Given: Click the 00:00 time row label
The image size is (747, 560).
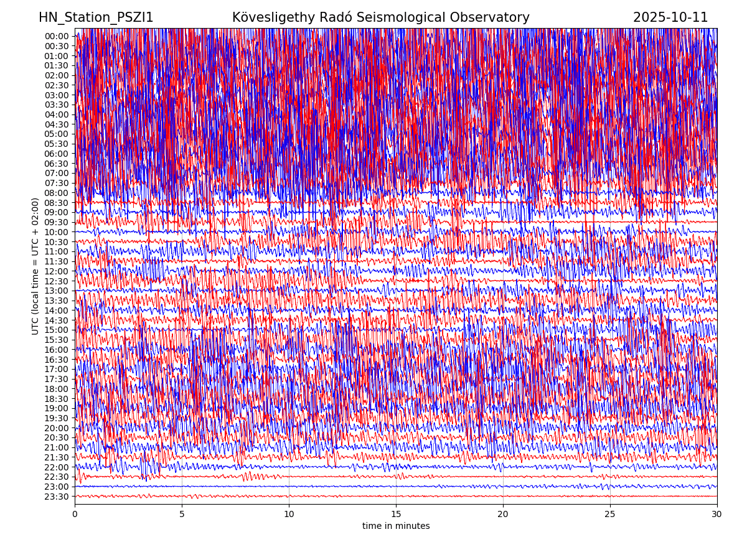Looking at the screenshot, I should (57, 36).
